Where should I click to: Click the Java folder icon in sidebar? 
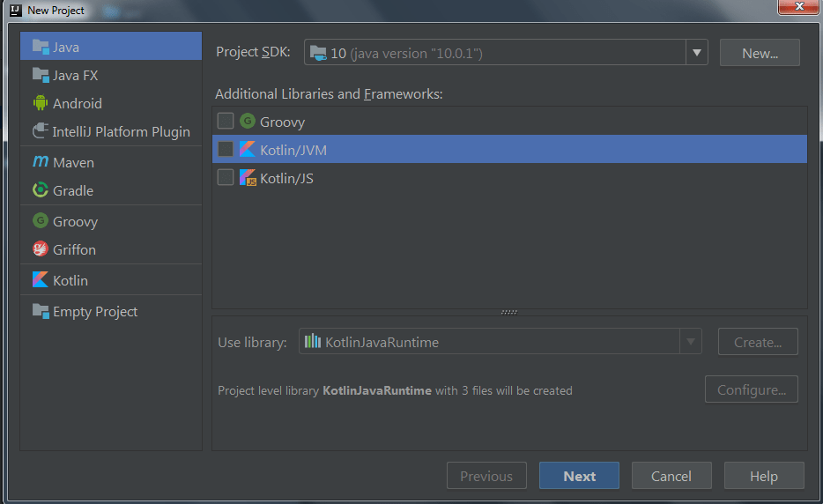tap(41, 46)
